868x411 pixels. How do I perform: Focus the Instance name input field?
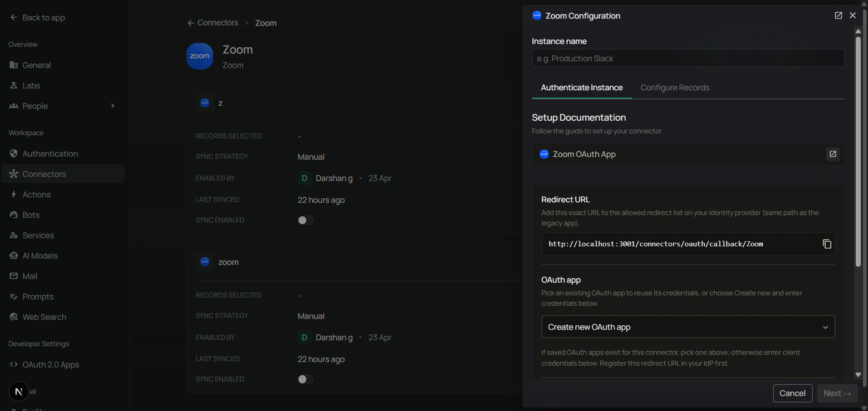(688, 58)
